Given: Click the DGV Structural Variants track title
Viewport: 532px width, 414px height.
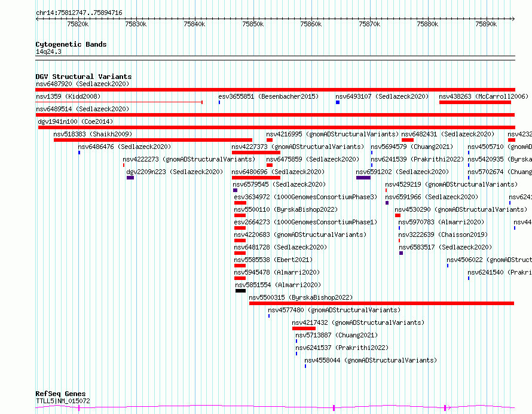Looking at the screenshot, I should click(84, 77).
